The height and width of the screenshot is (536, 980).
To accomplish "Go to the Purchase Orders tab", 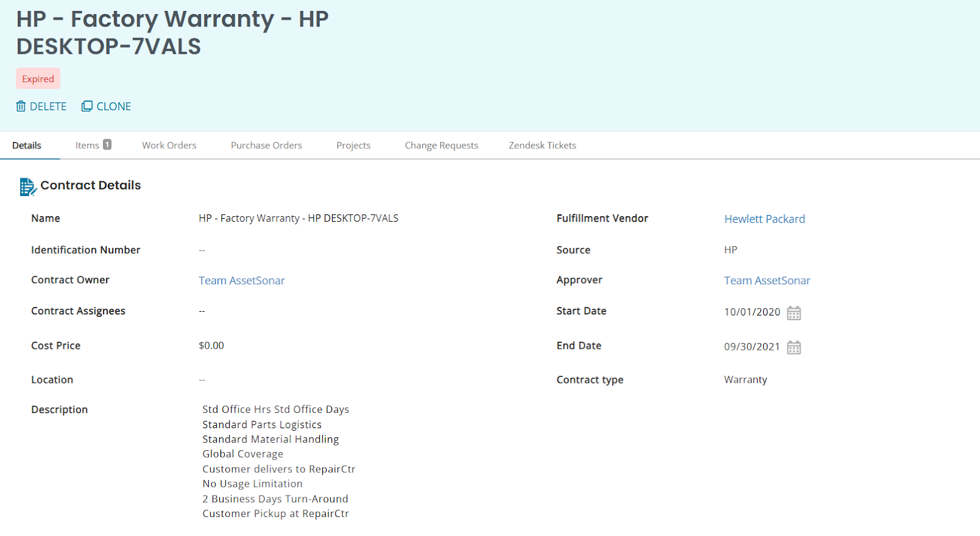I will [x=266, y=146].
